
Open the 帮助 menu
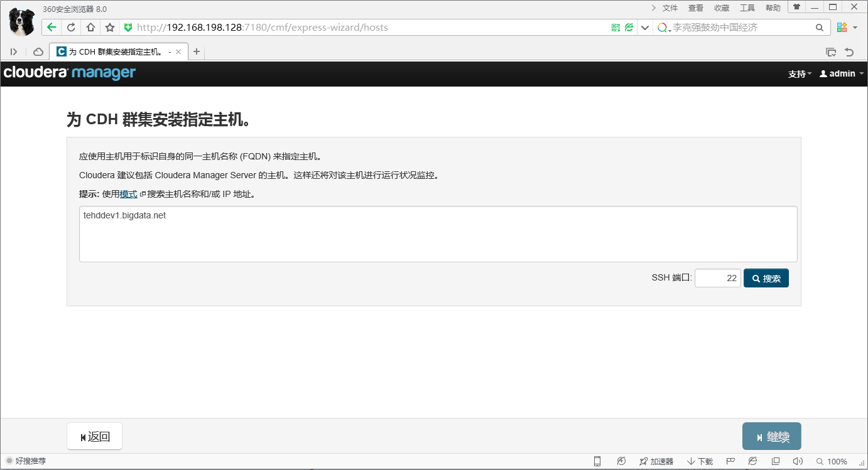coord(773,8)
